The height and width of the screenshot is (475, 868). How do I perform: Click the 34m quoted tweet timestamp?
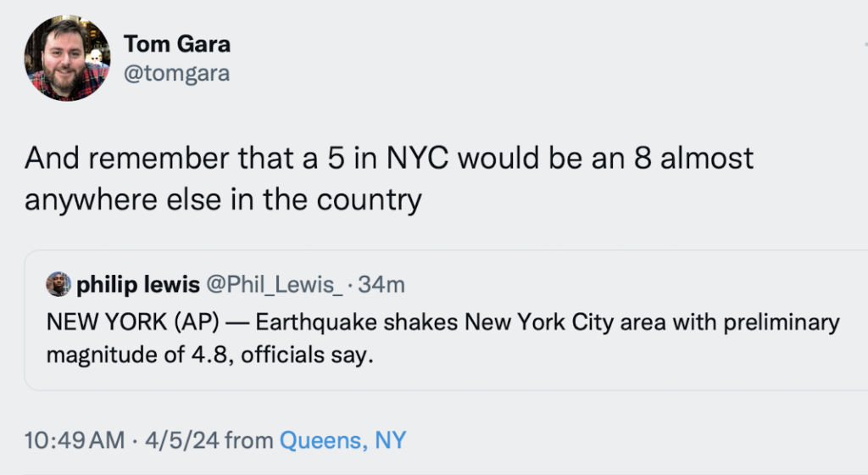tap(381, 285)
